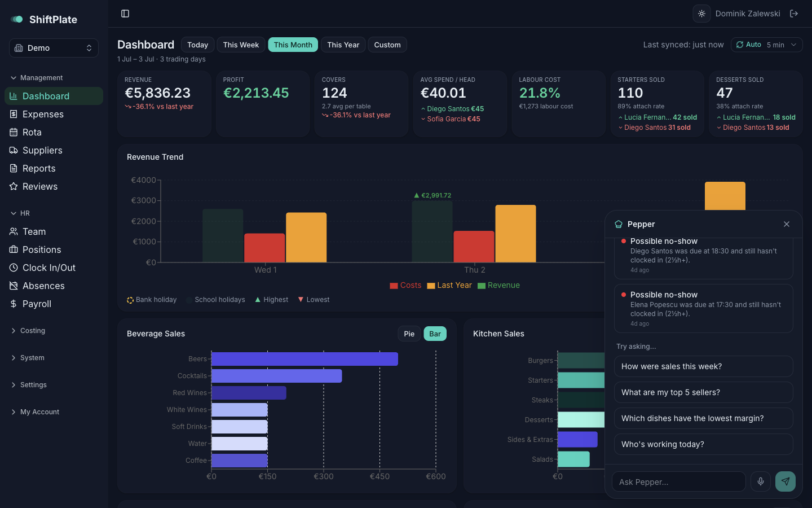812x508 pixels.
Task: Select the Custom range tab
Action: click(387, 45)
